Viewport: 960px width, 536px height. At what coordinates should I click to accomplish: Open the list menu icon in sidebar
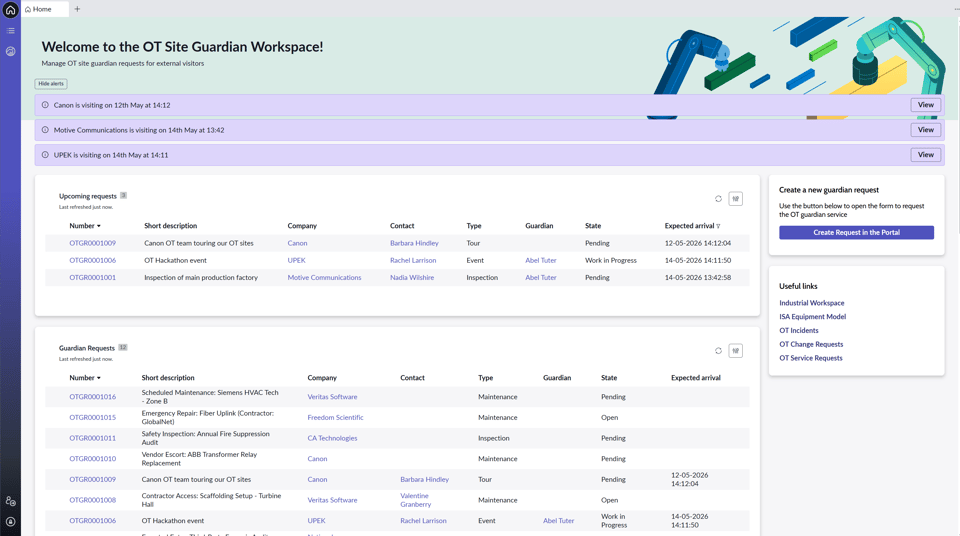[x=10, y=31]
